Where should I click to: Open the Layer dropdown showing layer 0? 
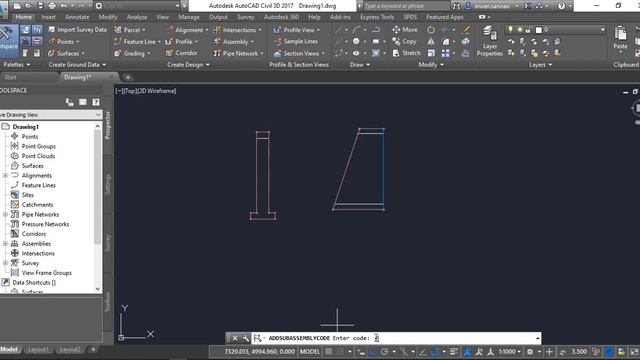556,30
